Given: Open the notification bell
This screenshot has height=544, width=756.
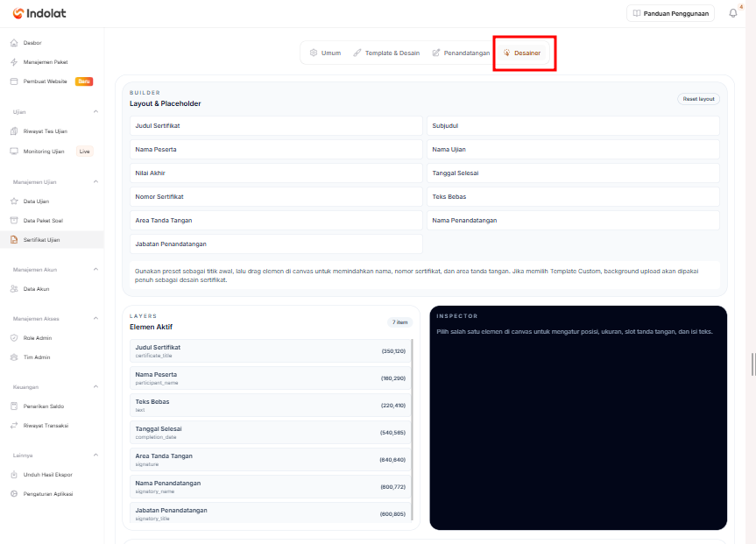Looking at the screenshot, I should (733, 13).
